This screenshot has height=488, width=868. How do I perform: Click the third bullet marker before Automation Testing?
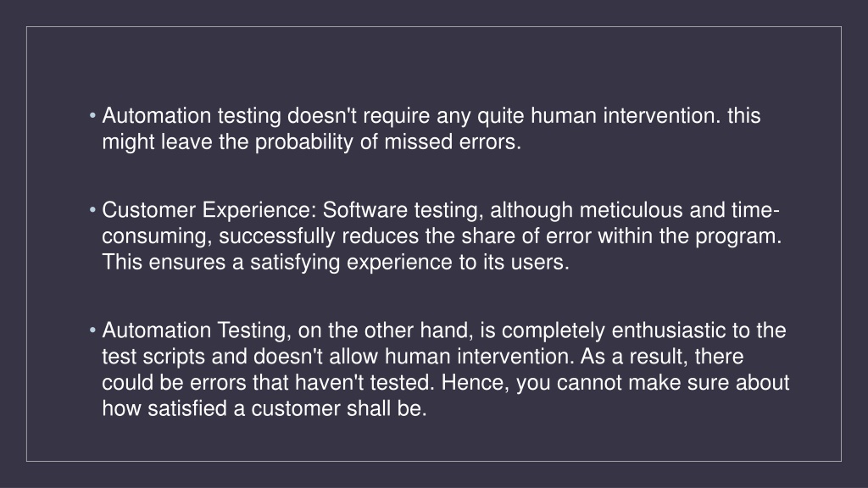92,330
